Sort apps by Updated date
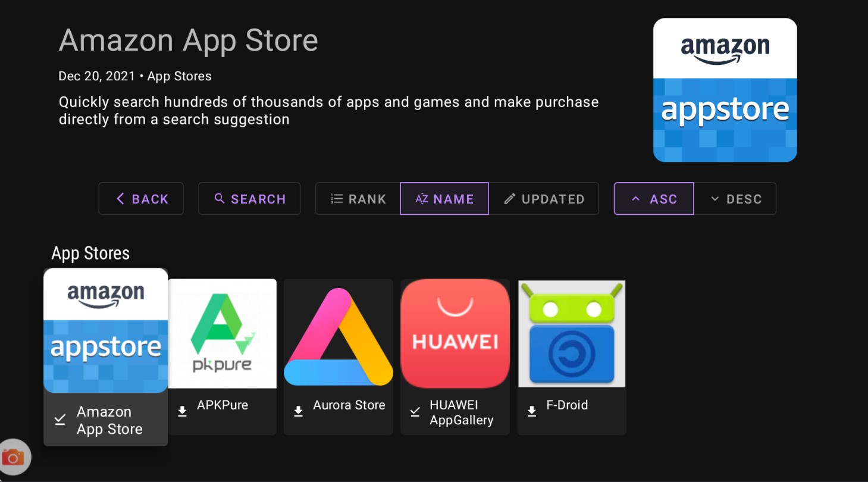The image size is (868, 482). 544,199
